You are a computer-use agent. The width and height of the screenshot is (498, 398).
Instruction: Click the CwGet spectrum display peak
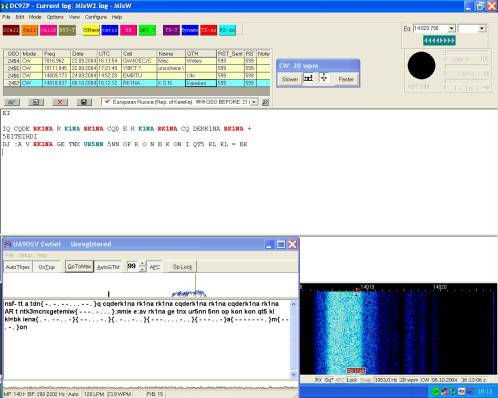(189, 294)
